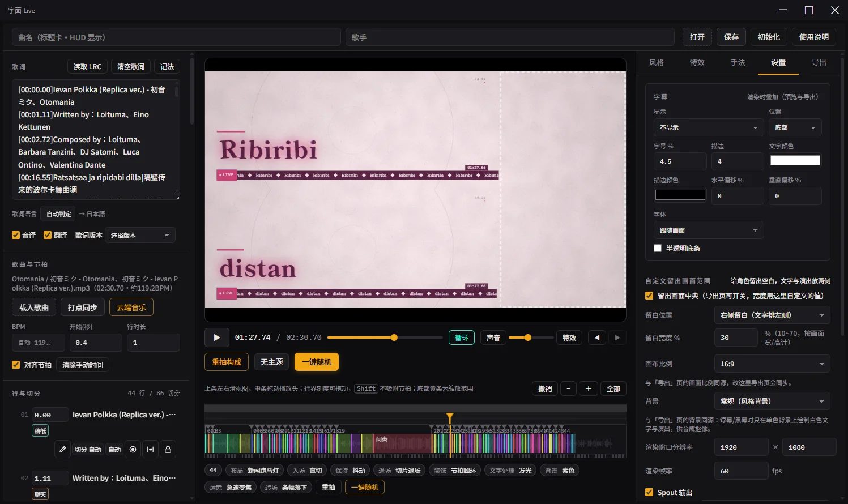Viewport: 848px width, 504px height.
Task: Open the subtitle 显示 dropdown showing 不显示
Action: [709, 127]
